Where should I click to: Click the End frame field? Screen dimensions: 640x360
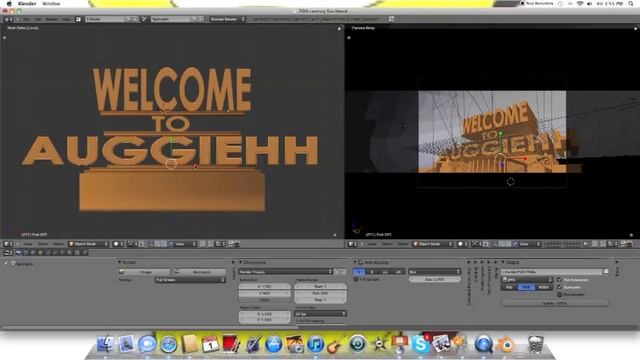[320, 293]
